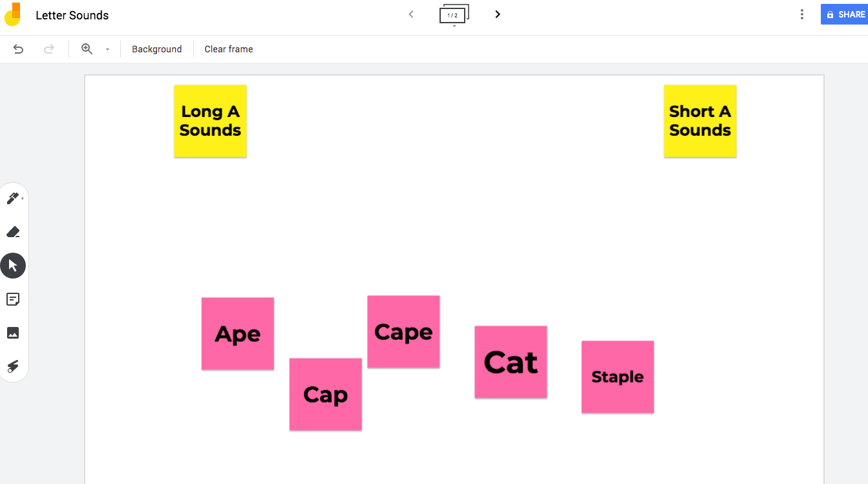Click the blue SHARE button
This screenshot has height=484, width=868.
(844, 14)
